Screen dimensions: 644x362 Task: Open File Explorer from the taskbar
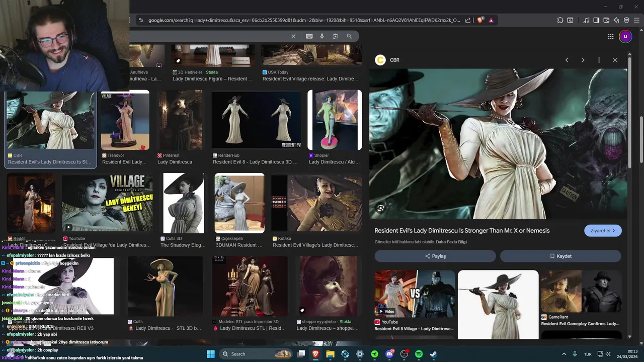pyautogui.click(x=330, y=354)
